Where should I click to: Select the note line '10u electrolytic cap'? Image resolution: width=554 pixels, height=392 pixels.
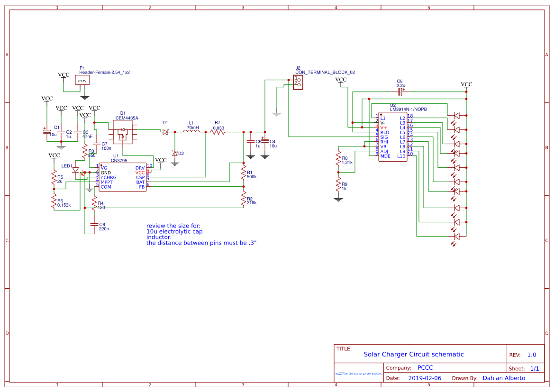[x=174, y=231]
